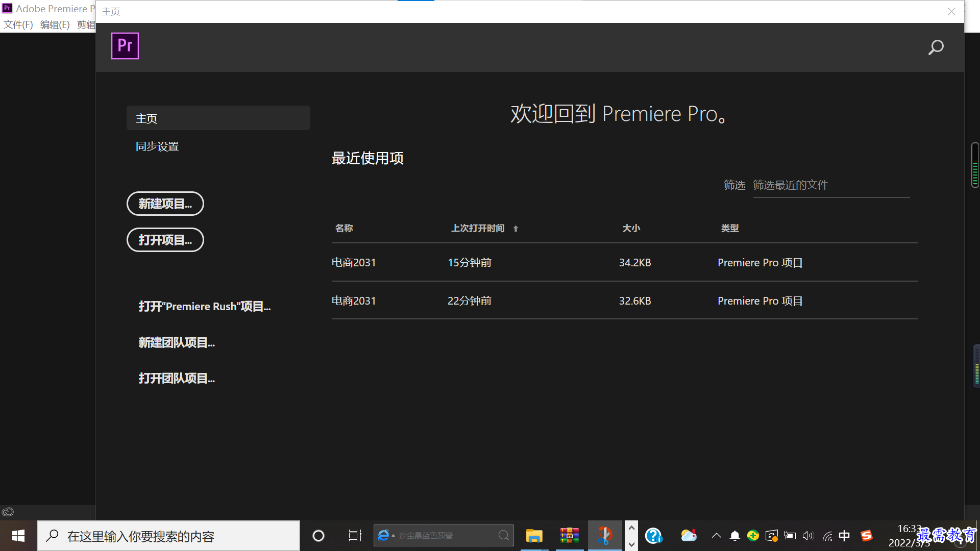Image resolution: width=980 pixels, height=551 pixels.
Task: Open the 电商2031 project opened 15分钟前
Action: click(624, 262)
